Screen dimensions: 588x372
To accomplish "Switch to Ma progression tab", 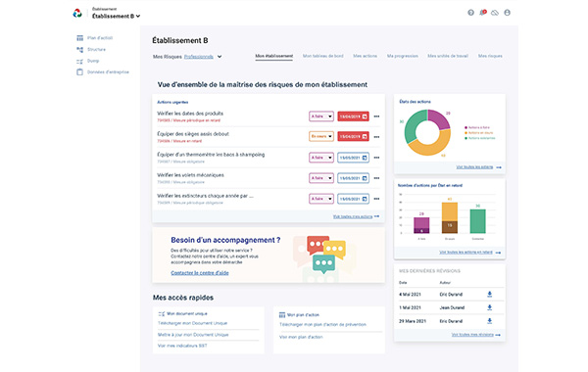I will [403, 56].
